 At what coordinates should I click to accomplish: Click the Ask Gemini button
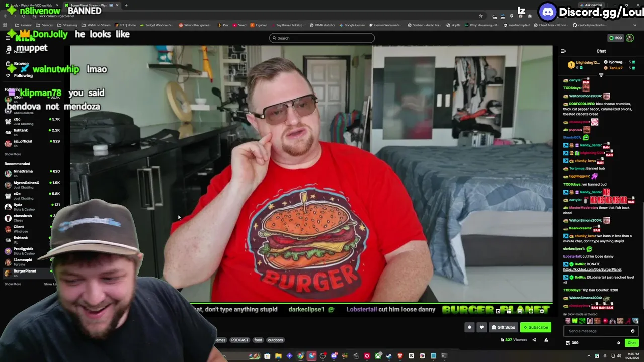click(591, 5)
